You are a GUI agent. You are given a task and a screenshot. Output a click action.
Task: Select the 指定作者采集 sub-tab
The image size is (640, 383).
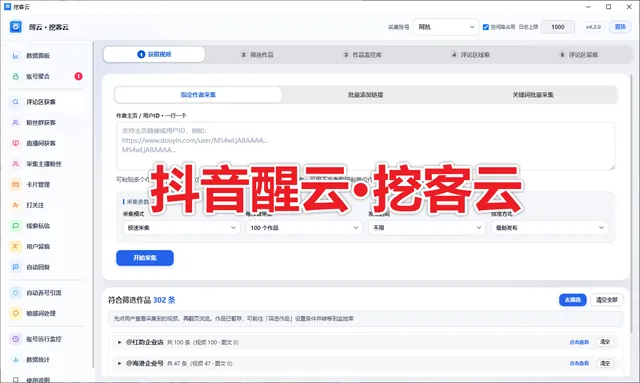tap(198, 95)
